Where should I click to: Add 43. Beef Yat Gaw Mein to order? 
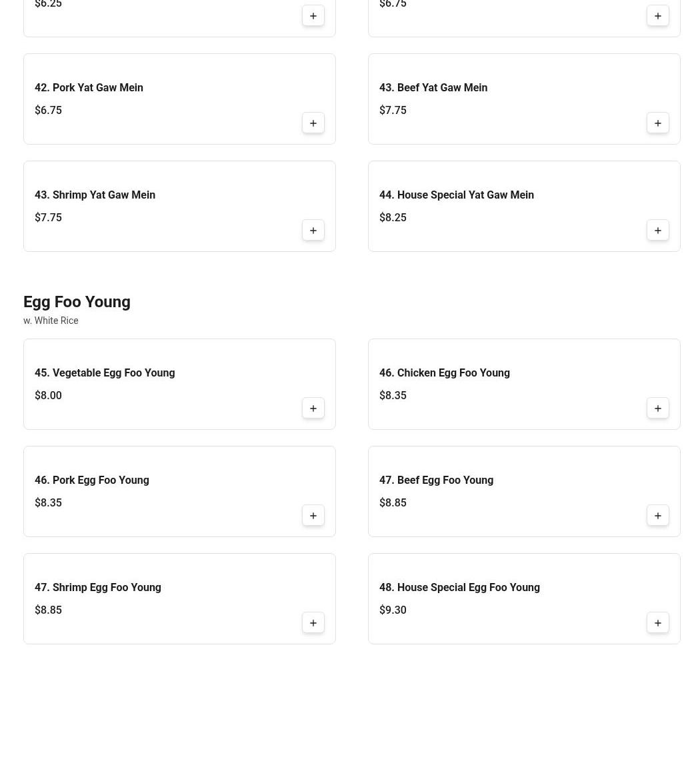pyautogui.click(x=657, y=123)
